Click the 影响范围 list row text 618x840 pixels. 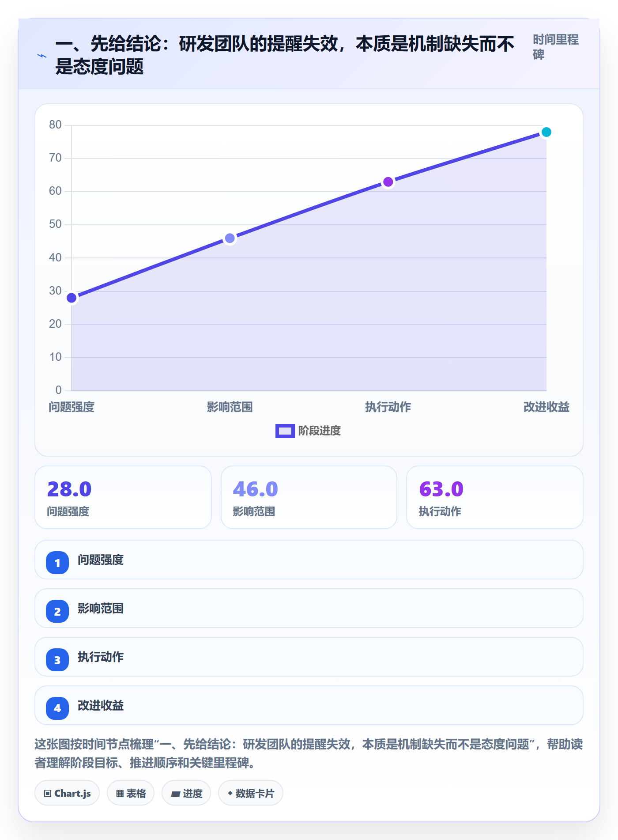click(x=101, y=609)
